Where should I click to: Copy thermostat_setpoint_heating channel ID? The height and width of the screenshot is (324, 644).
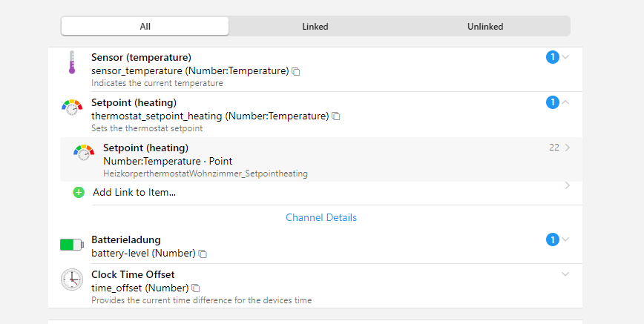click(x=336, y=116)
